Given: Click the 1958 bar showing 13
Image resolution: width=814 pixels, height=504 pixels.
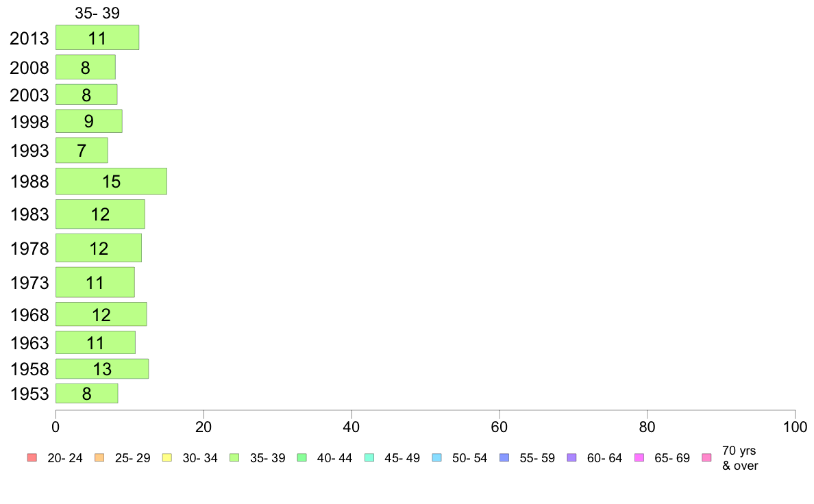Looking at the screenshot, I should click(102, 368).
